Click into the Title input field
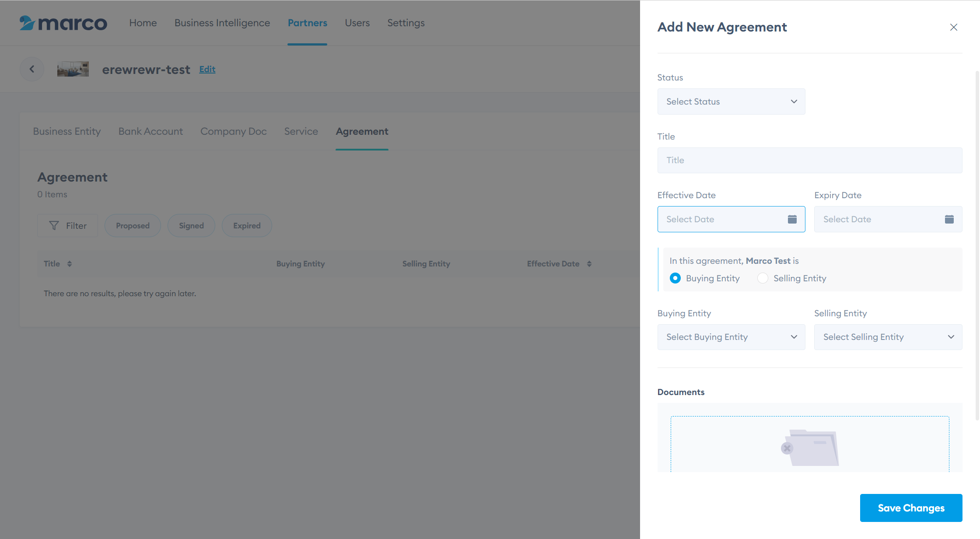The image size is (980, 539). pos(809,160)
